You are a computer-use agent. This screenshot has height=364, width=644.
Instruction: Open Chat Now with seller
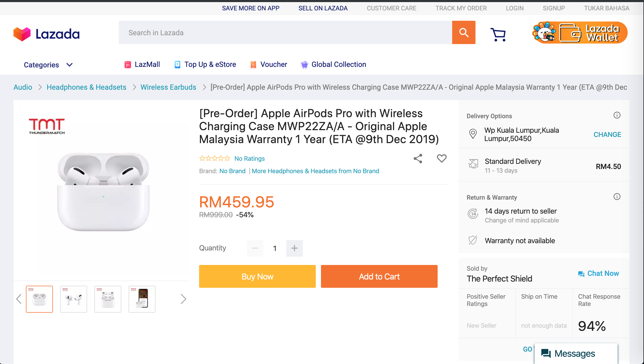[599, 274]
